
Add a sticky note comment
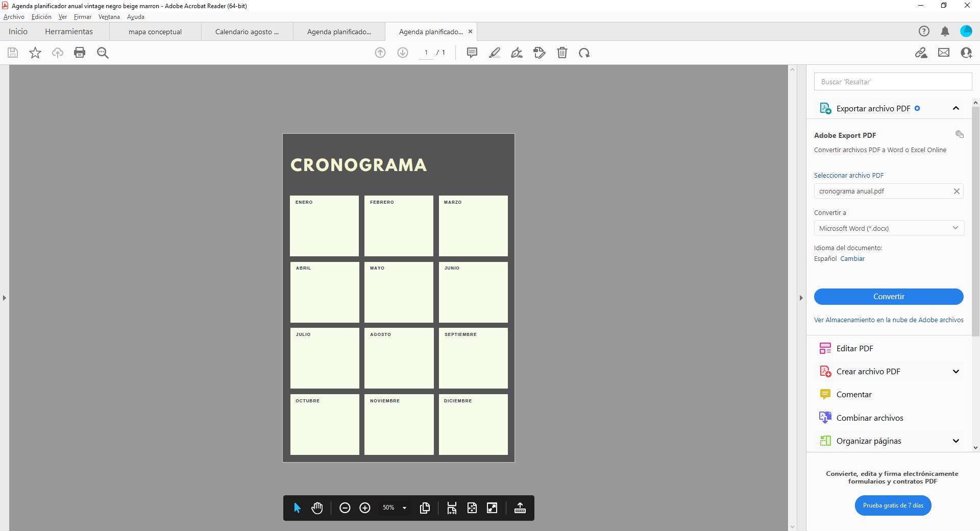(x=472, y=53)
